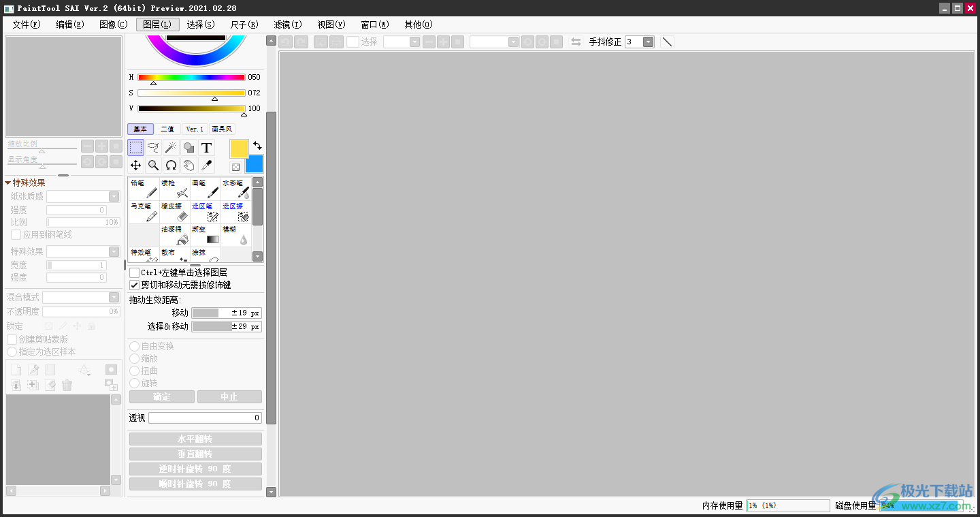Select the hand pan tool
Viewport: 980px width, 517px height.
point(189,165)
